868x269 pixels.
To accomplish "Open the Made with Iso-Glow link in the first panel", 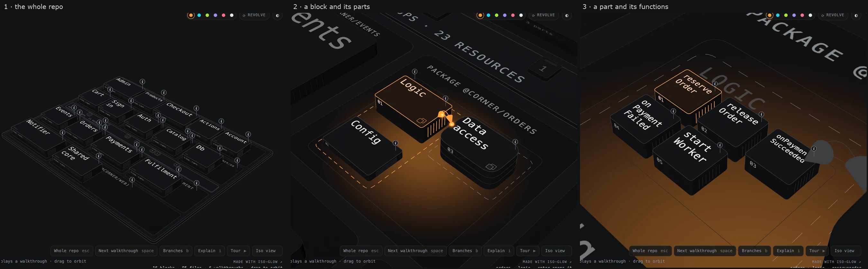I will coord(258,262).
